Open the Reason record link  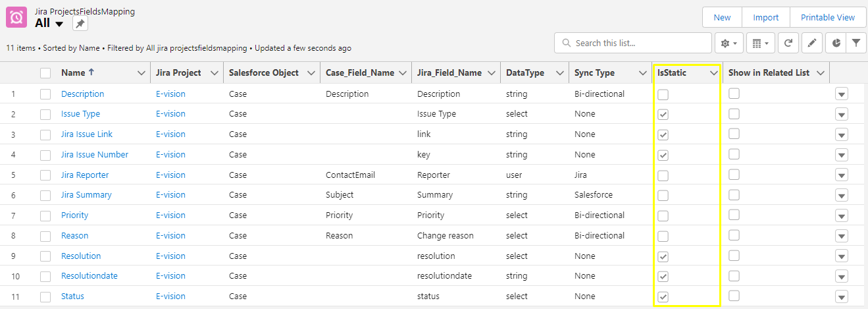pyautogui.click(x=74, y=236)
